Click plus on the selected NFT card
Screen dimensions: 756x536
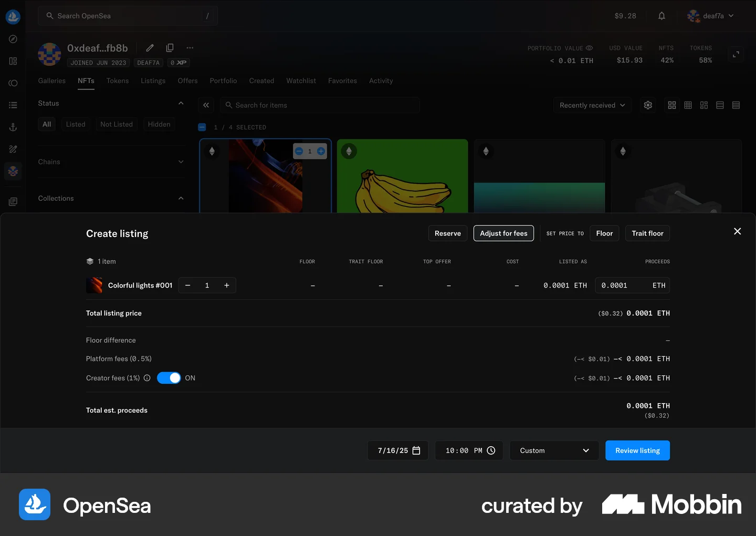point(321,151)
